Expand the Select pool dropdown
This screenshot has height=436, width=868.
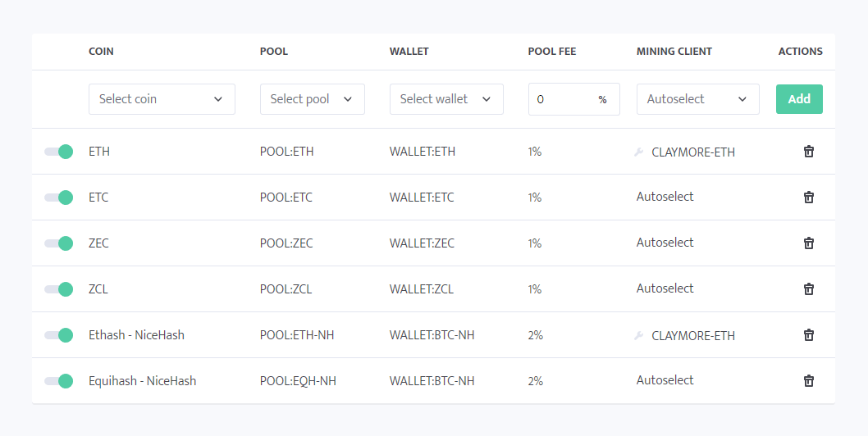[312, 99]
